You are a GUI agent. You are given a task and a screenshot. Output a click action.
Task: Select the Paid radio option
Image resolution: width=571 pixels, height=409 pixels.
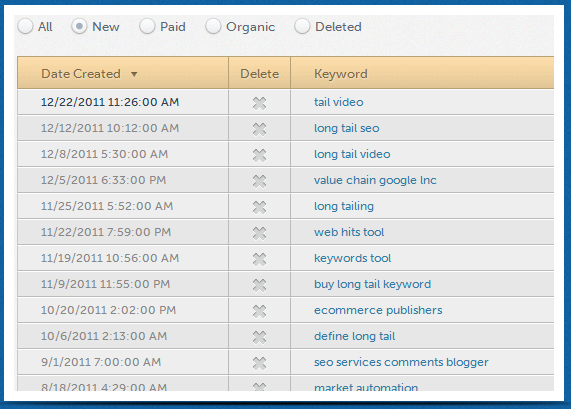pyautogui.click(x=147, y=27)
